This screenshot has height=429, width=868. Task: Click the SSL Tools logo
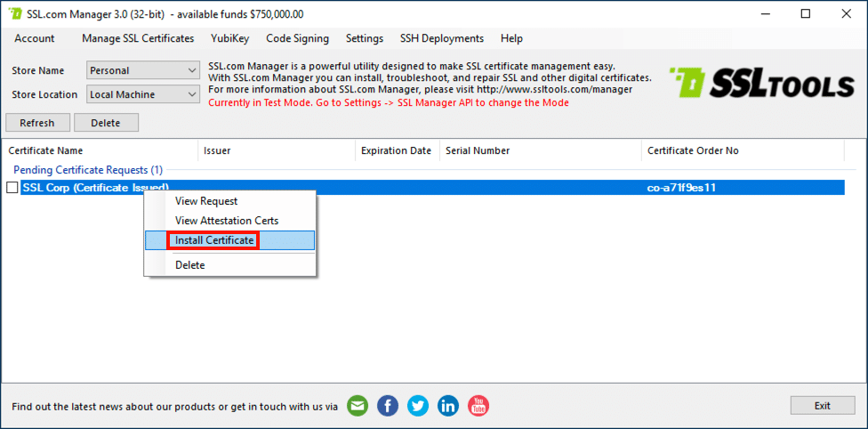(x=760, y=84)
